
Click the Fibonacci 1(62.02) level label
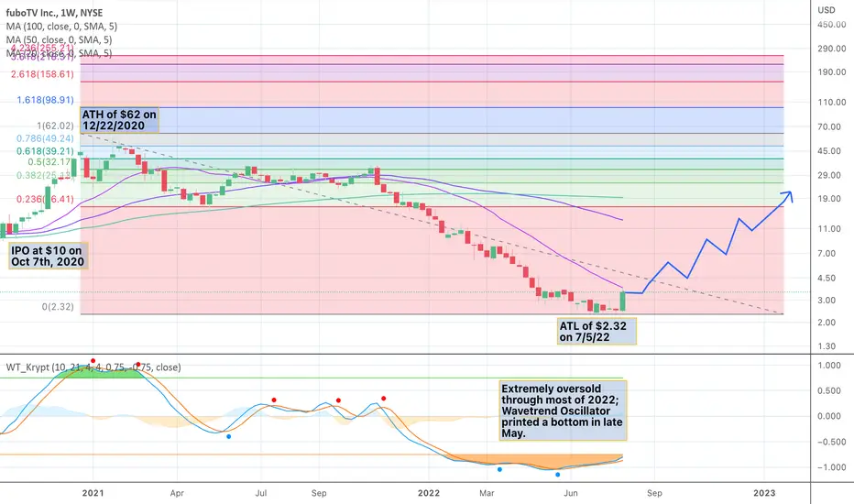(55, 126)
